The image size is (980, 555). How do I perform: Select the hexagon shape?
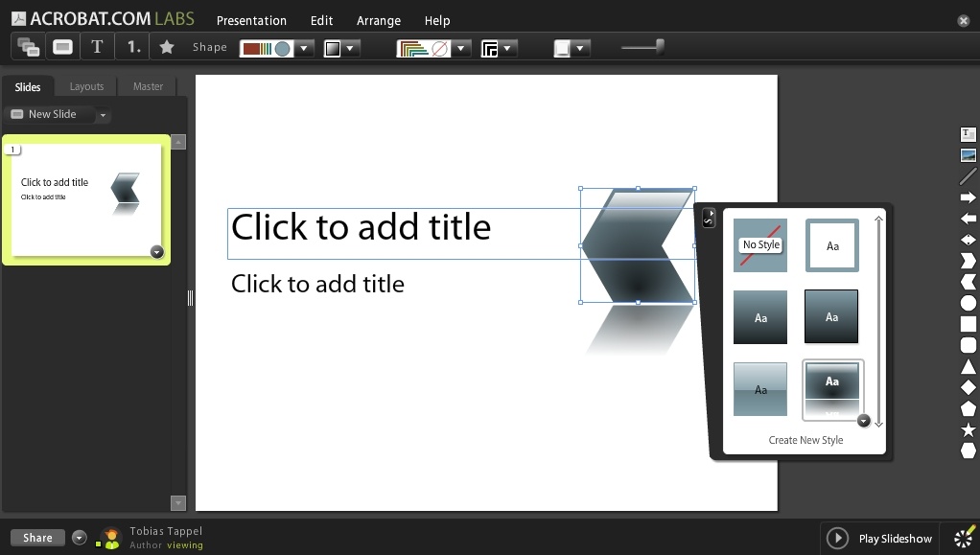click(968, 451)
